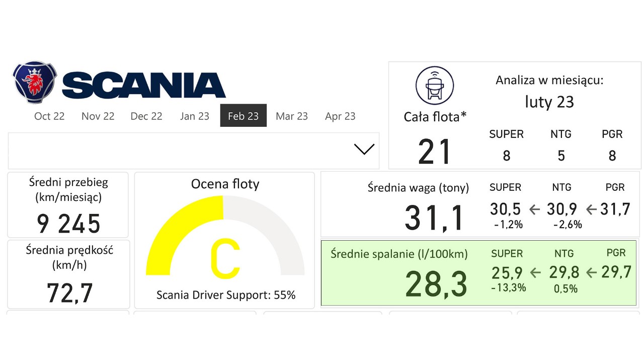Click the arrow between NTG and PGR fuel values
Viewport: 644px width, 362px height.
(592, 272)
